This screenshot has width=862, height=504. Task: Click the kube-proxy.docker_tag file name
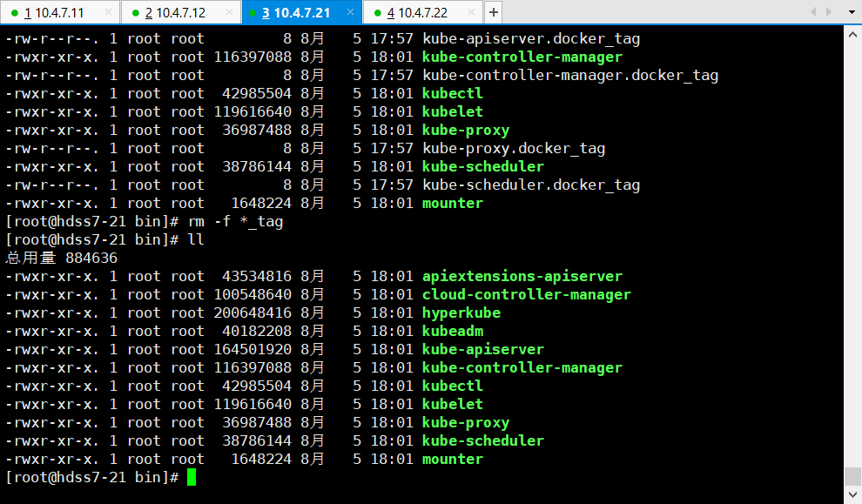pos(513,148)
